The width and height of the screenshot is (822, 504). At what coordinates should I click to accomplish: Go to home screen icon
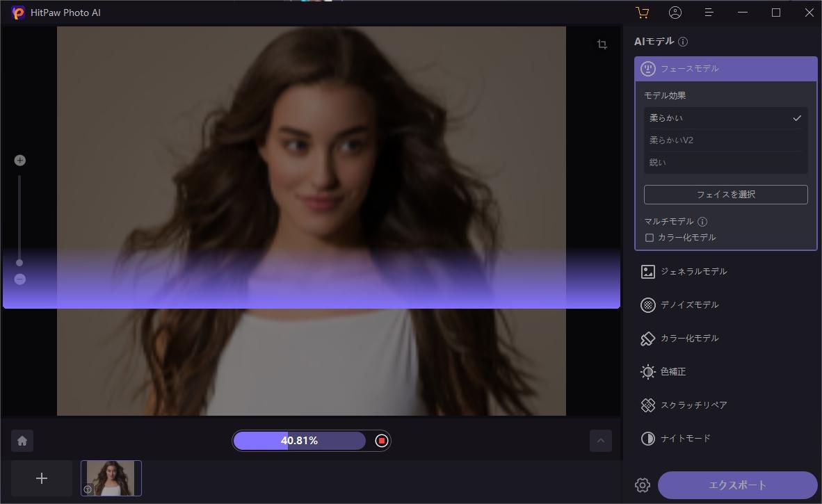click(x=22, y=441)
